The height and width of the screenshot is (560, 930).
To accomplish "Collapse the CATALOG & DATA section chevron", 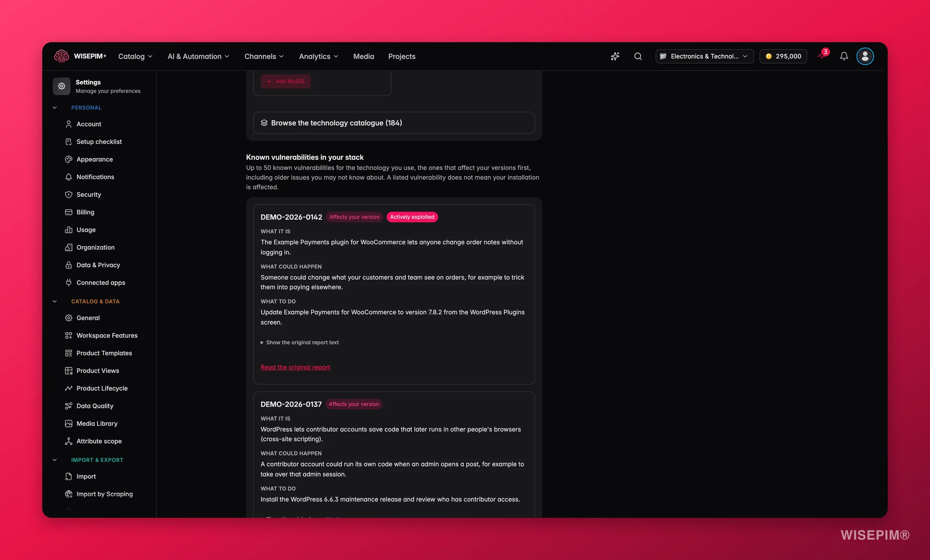I will (x=55, y=302).
